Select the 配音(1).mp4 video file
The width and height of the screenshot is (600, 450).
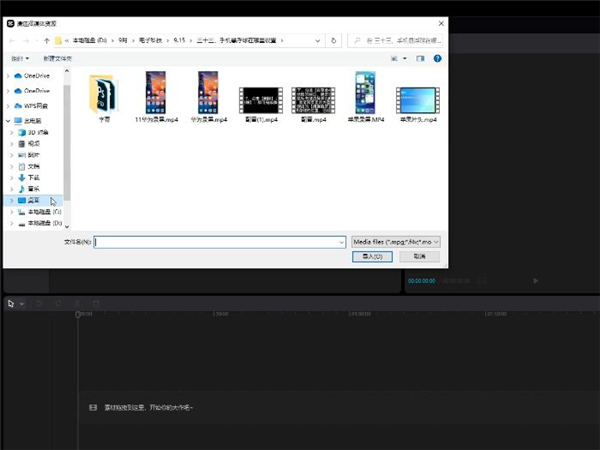[261, 104]
